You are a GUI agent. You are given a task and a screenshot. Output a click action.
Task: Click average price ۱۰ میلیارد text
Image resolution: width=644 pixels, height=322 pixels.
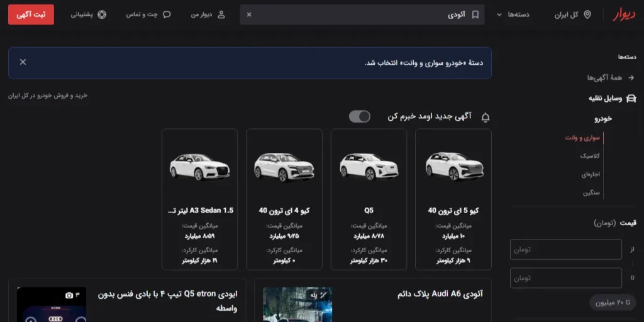[x=453, y=236]
